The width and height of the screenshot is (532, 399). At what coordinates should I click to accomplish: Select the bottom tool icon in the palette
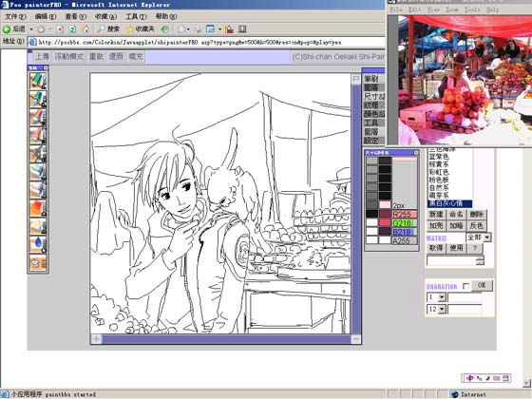click(x=38, y=263)
